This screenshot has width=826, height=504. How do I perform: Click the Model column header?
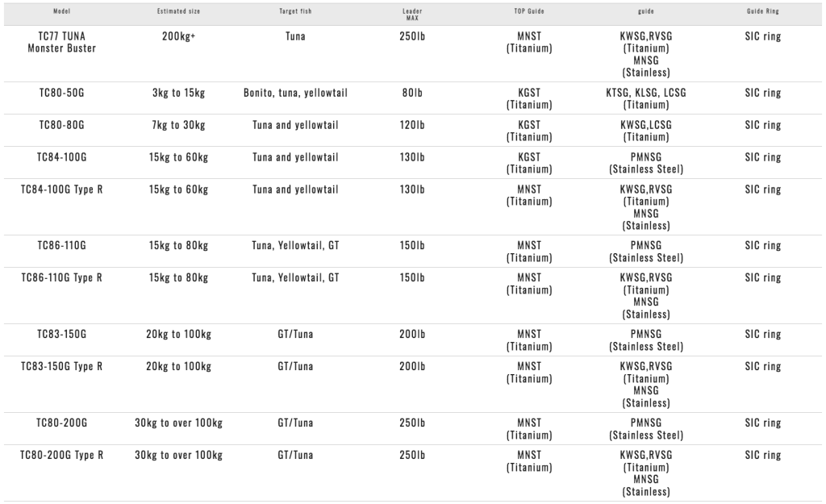[61, 12]
